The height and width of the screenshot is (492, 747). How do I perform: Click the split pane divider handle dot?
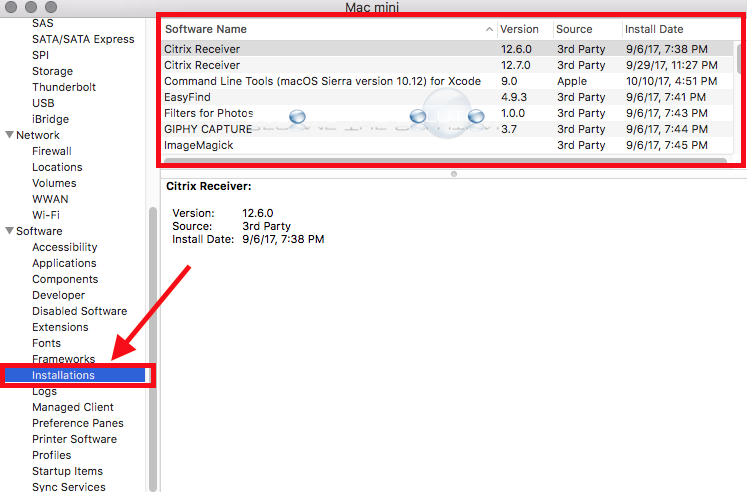pos(454,174)
